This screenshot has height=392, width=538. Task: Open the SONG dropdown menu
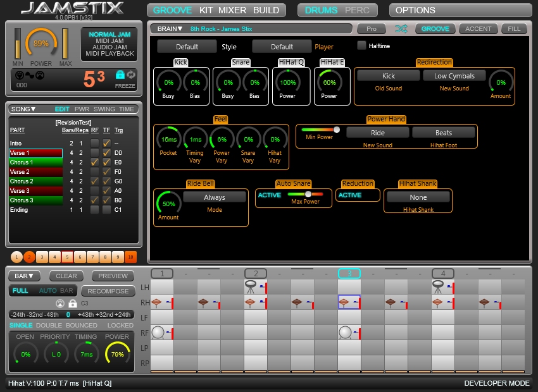tap(25, 109)
